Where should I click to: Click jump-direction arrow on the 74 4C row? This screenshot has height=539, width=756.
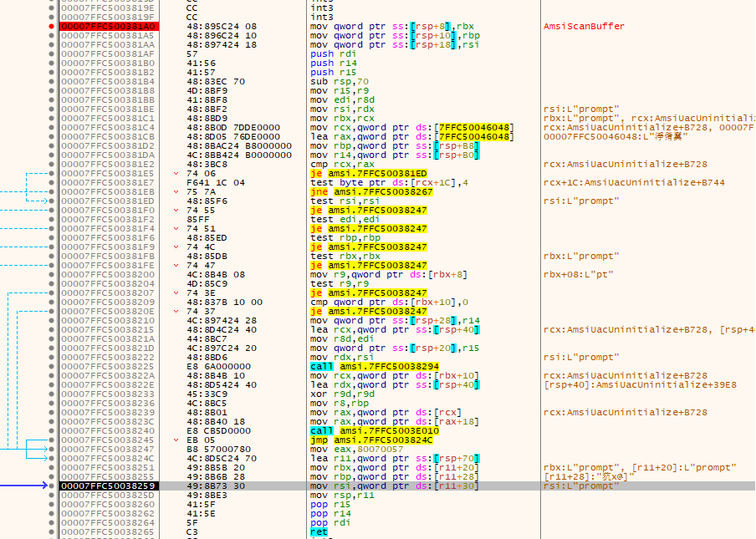(x=176, y=247)
